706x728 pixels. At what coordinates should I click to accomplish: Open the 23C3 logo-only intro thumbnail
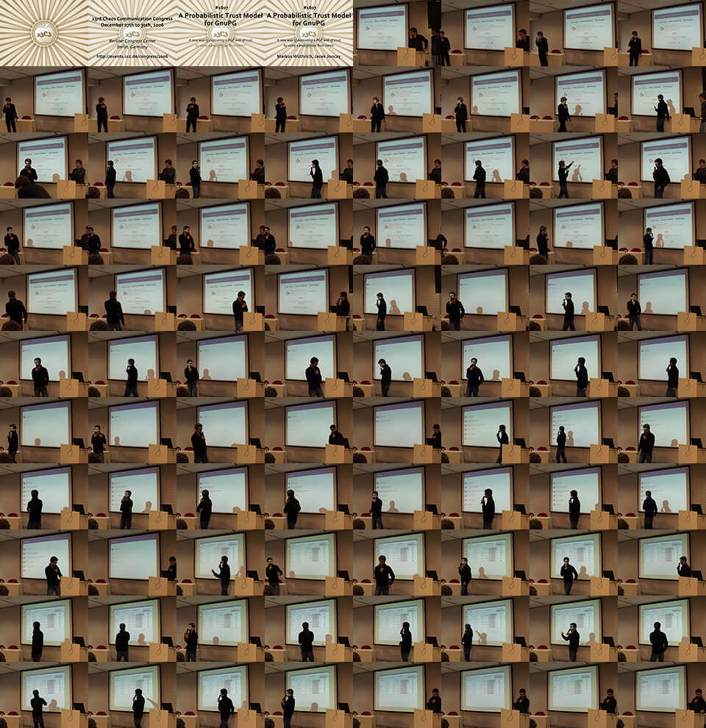[44, 33]
